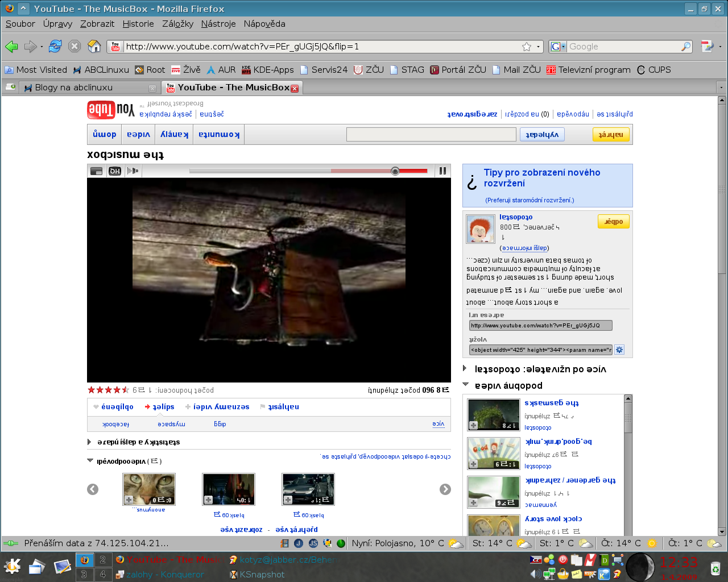This screenshot has height=582, width=728.
Task: Click the search magnifier icon in Firefox
Action: coord(686,47)
